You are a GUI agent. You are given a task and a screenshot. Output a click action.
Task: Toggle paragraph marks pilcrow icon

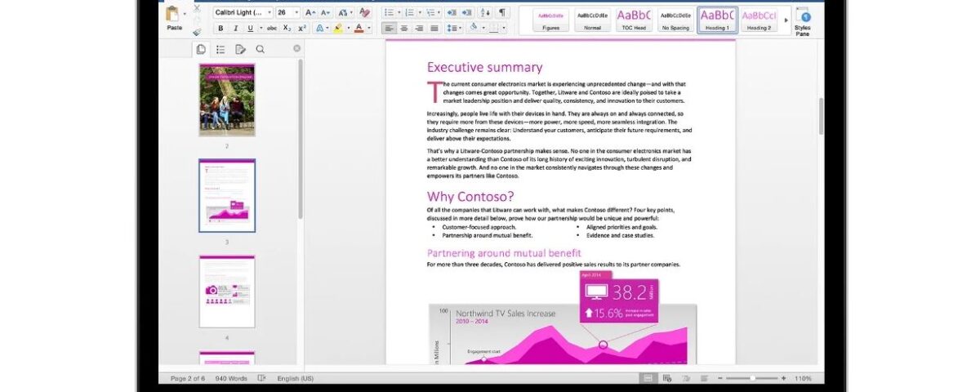502,13
